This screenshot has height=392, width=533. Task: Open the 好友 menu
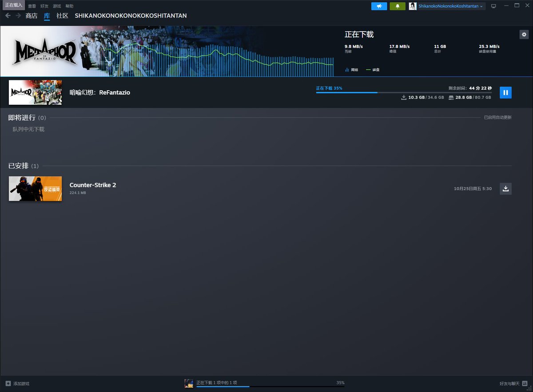coord(44,6)
